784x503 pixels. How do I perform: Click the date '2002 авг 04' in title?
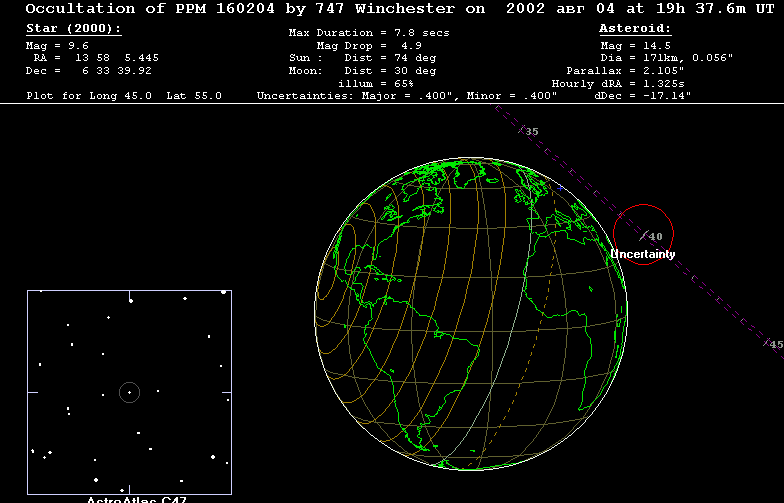click(x=560, y=9)
